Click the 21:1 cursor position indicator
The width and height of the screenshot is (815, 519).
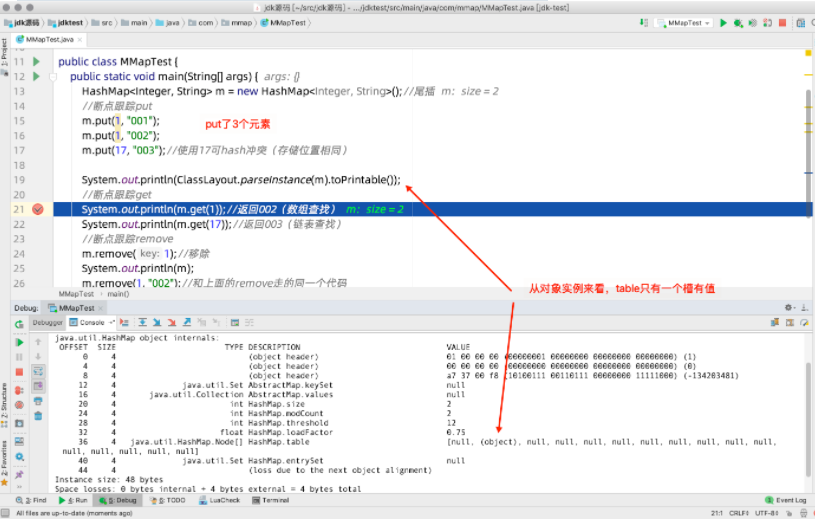click(717, 513)
